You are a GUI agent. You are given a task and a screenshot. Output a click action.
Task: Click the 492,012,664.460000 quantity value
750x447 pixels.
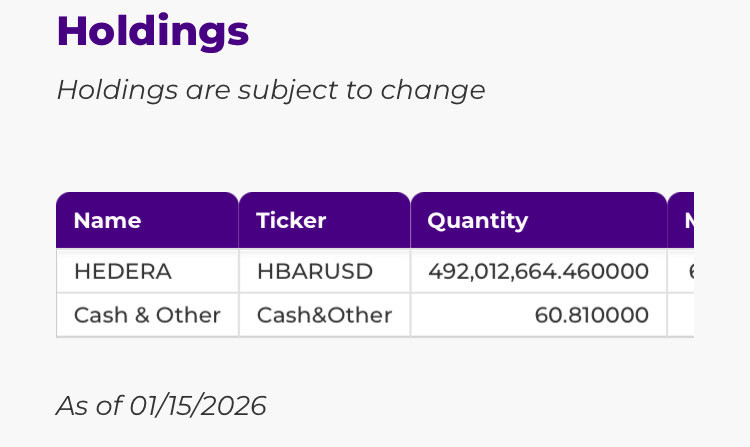538,271
